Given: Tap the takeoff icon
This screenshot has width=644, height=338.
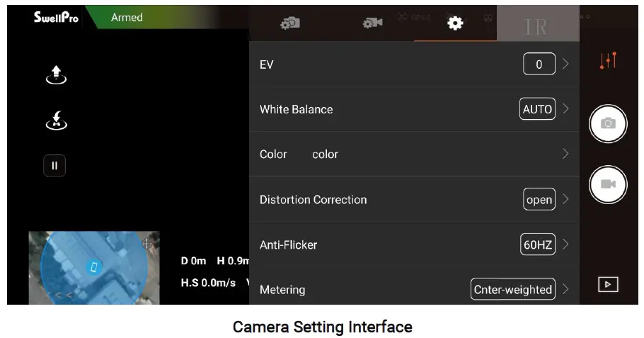Looking at the screenshot, I should [x=57, y=74].
